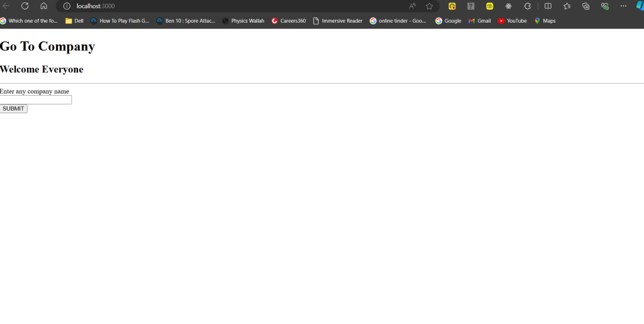Viewport: 644px width, 324px height.
Task: Open 'online tinder - Goo...' bookmark
Action: [398, 21]
